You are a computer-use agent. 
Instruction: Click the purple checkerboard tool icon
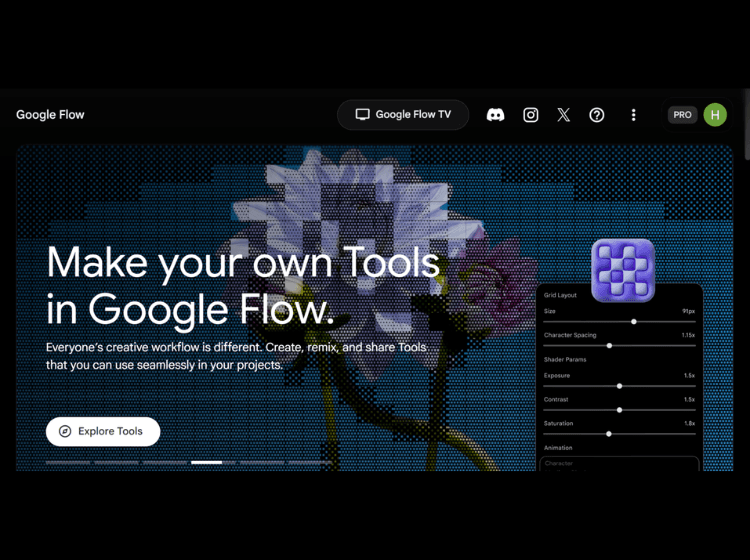(623, 271)
